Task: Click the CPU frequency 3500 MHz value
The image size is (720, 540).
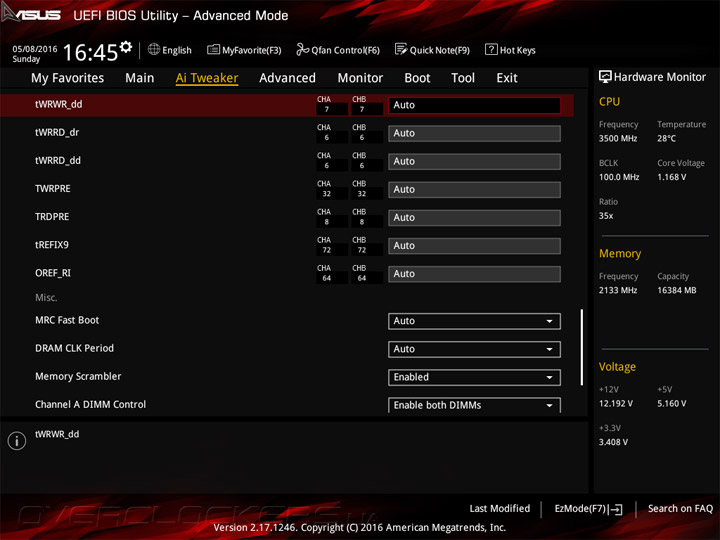Action: coord(618,138)
